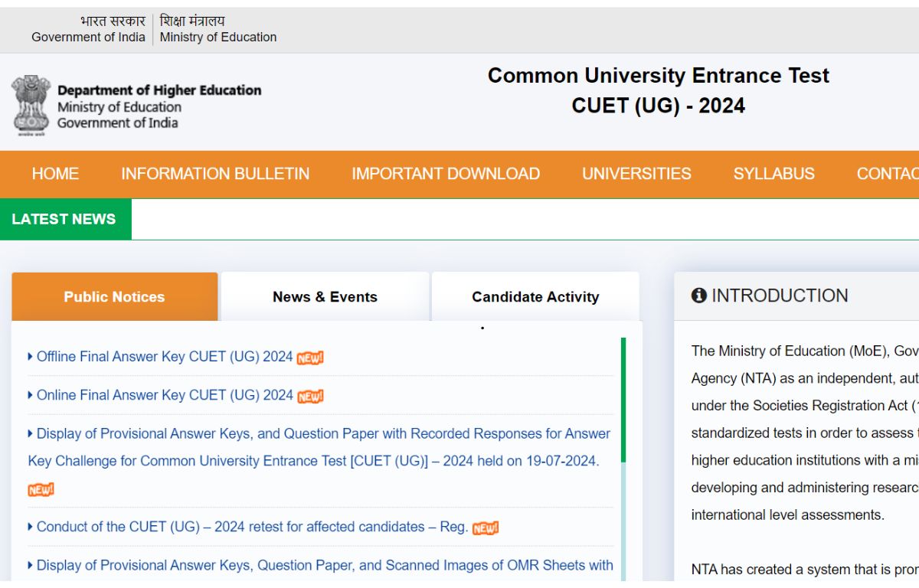This screenshot has height=588, width=919.
Task: Expand arrow bullet before Online Final Answer Key
Action: pyautogui.click(x=31, y=395)
